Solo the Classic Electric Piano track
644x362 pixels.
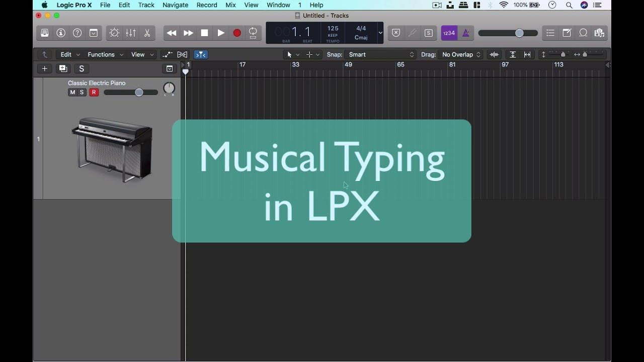pyautogui.click(x=82, y=93)
